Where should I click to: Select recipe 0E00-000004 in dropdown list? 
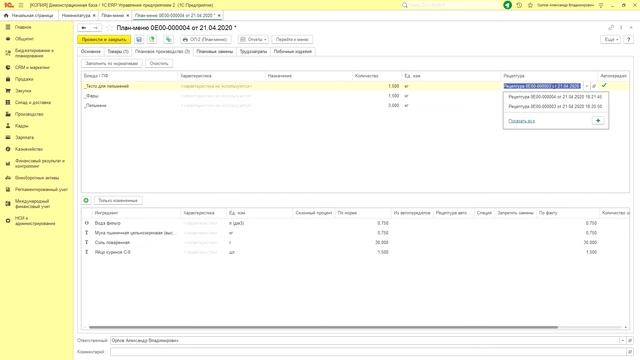[555, 97]
